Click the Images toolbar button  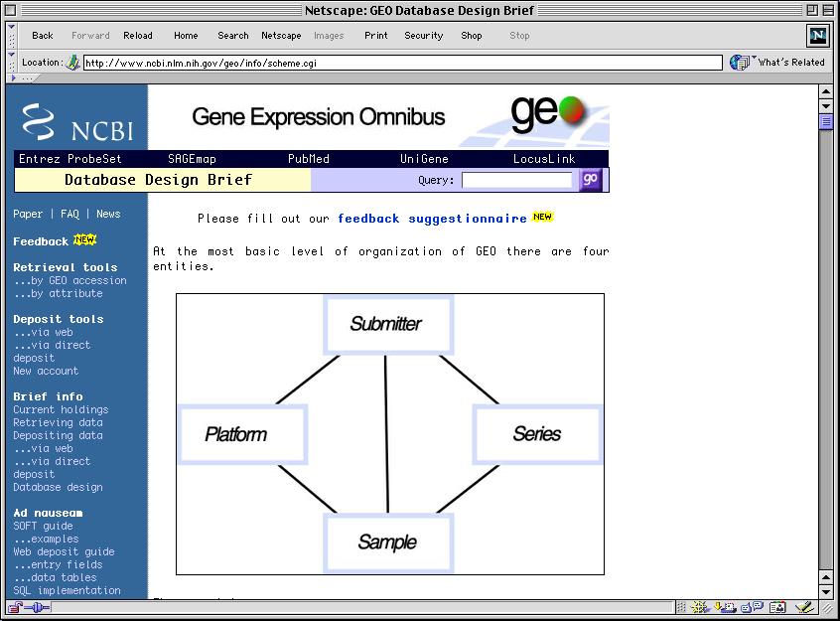329,36
